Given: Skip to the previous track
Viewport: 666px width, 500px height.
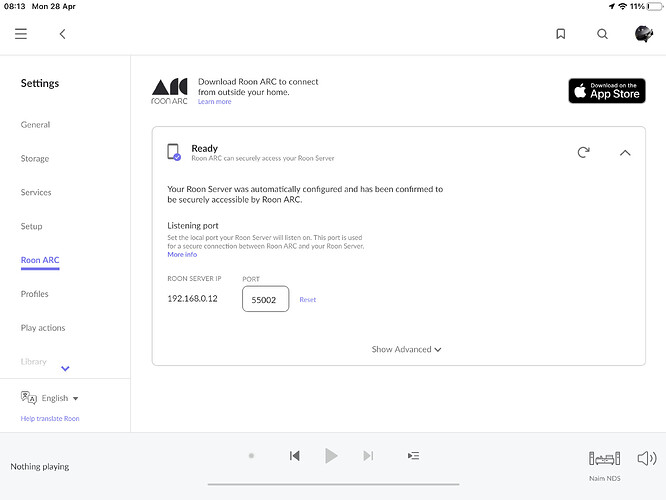Looking at the screenshot, I should (295, 456).
